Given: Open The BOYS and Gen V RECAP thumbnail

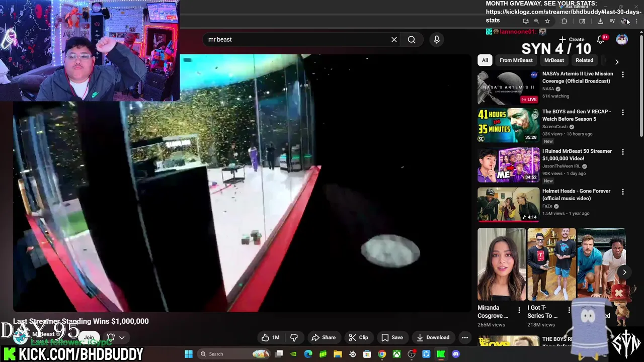Looking at the screenshot, I should coord(508,125).
